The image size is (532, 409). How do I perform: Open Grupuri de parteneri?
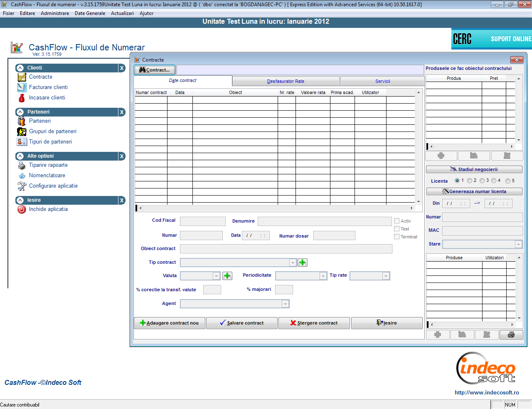52,131
